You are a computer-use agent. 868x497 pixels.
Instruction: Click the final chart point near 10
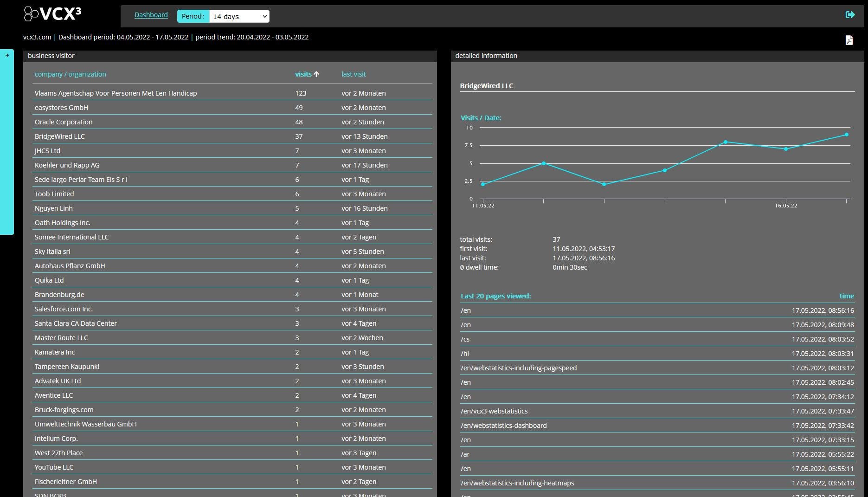tap(847, 135)
